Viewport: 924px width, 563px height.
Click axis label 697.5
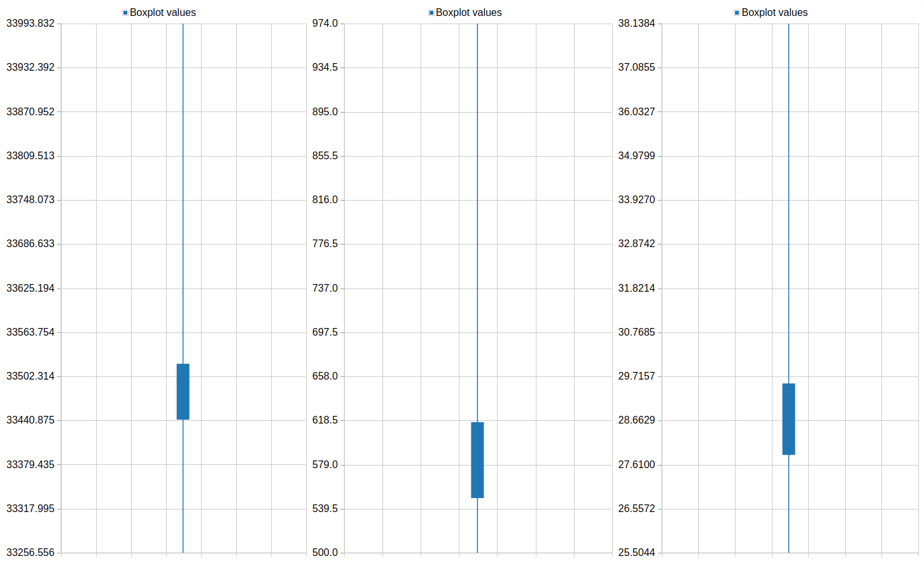tap(325, 332)
